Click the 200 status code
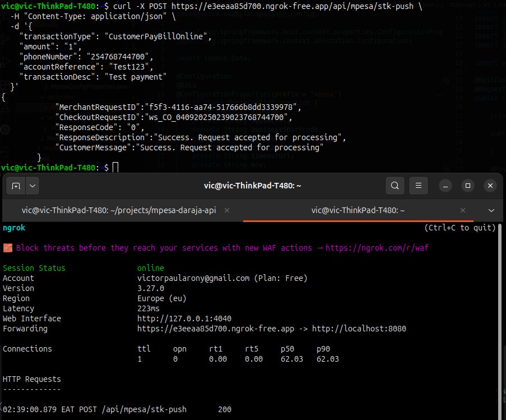 click(x=225, y=409)
